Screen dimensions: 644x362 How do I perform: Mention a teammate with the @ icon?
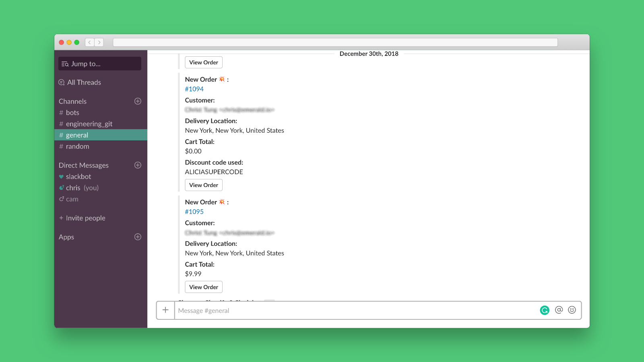pos(559,310)
